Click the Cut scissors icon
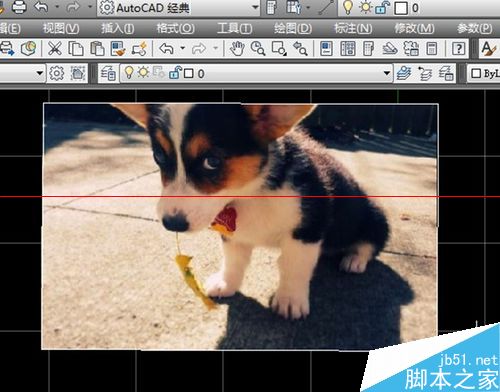 (x=55, y=49)
